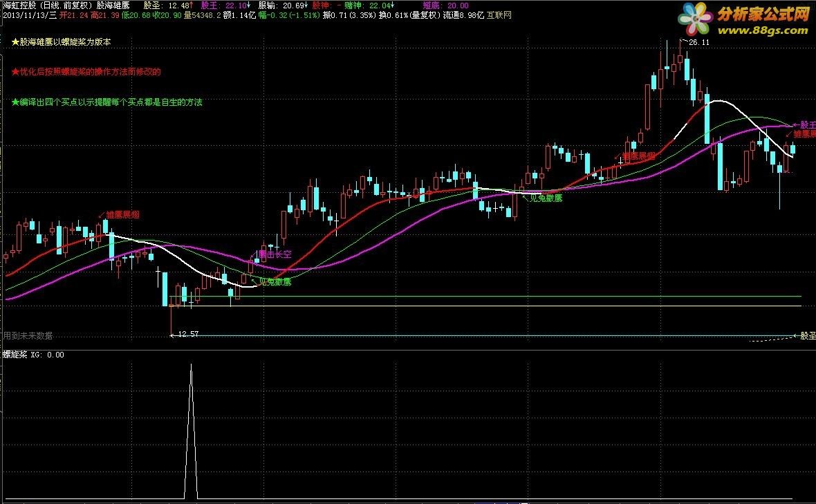Click the 股圣 label at right edge
The height and width of the screenshot is (504, 816).
(x=808, y=336)
